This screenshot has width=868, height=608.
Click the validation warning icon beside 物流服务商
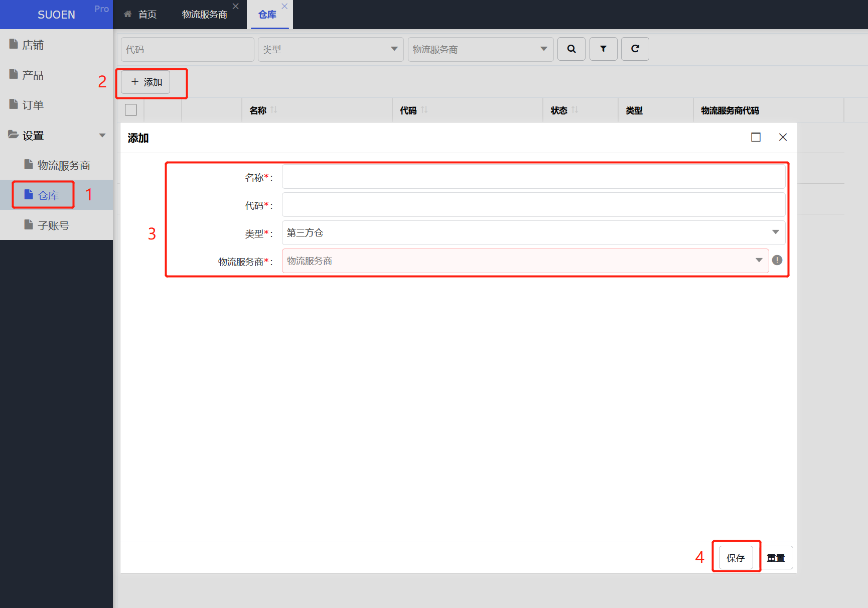point(777,260)
